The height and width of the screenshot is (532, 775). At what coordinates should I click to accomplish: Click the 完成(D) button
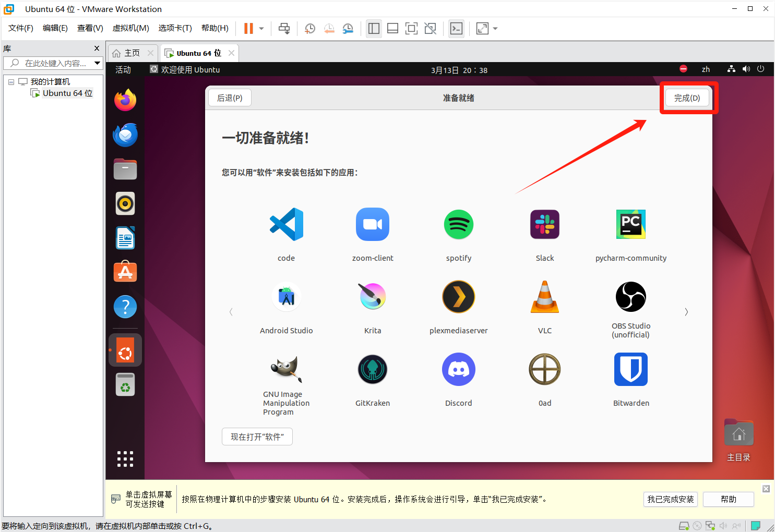[x=687, y=98]
